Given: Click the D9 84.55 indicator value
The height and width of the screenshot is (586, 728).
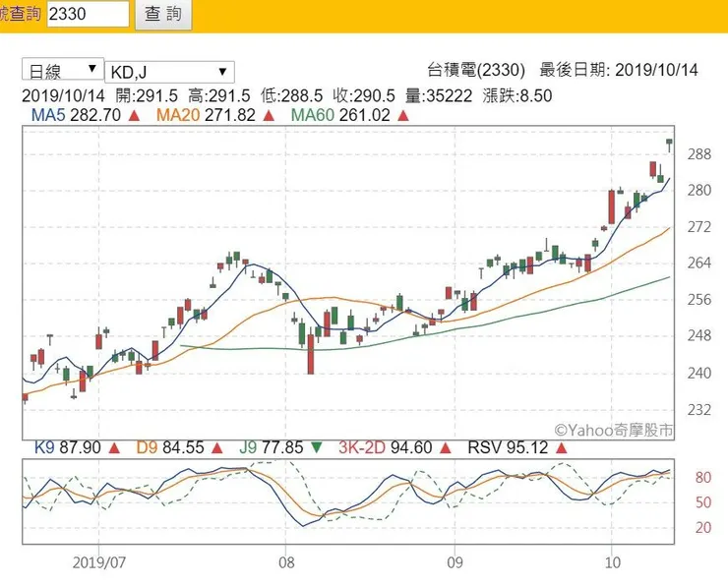Looking at the screenshot, I should [170, 447].
